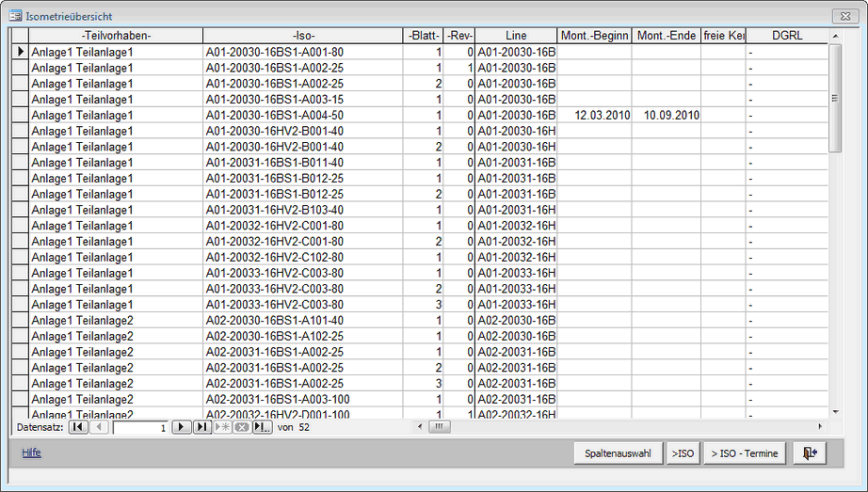This screenshot has width=868, height=492.
Task: Go to first record navigation button
Action: [x=78, y=427]
